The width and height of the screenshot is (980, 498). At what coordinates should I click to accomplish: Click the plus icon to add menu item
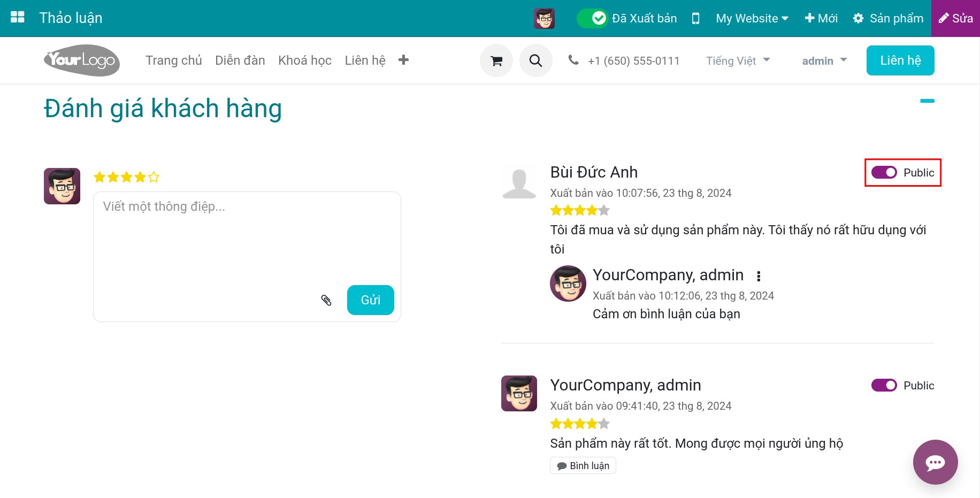point(404,60)
